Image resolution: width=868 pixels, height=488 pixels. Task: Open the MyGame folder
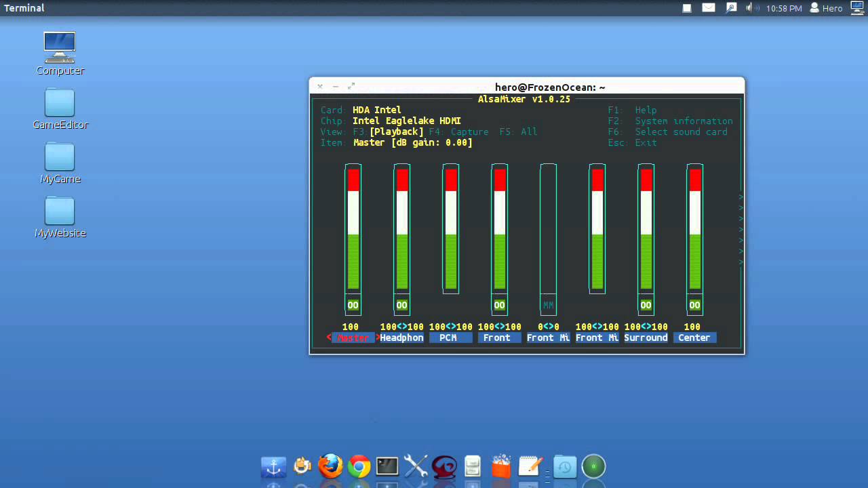pos(60,163)
